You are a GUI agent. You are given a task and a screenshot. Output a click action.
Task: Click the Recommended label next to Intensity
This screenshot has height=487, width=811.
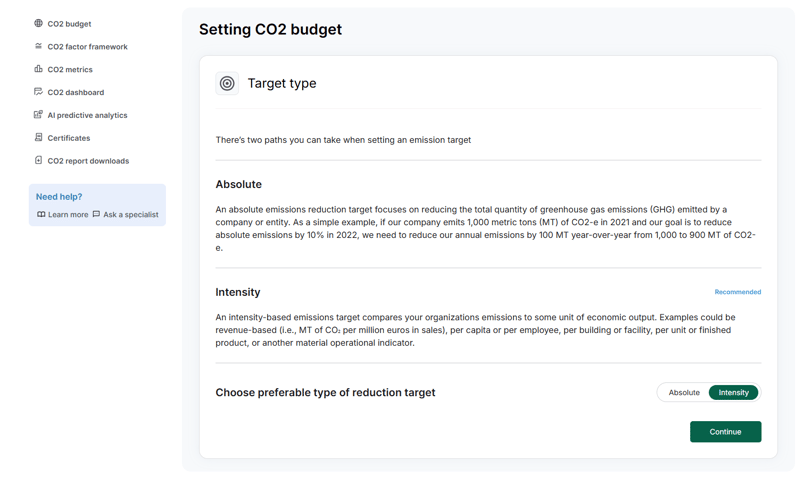(737, 292)
